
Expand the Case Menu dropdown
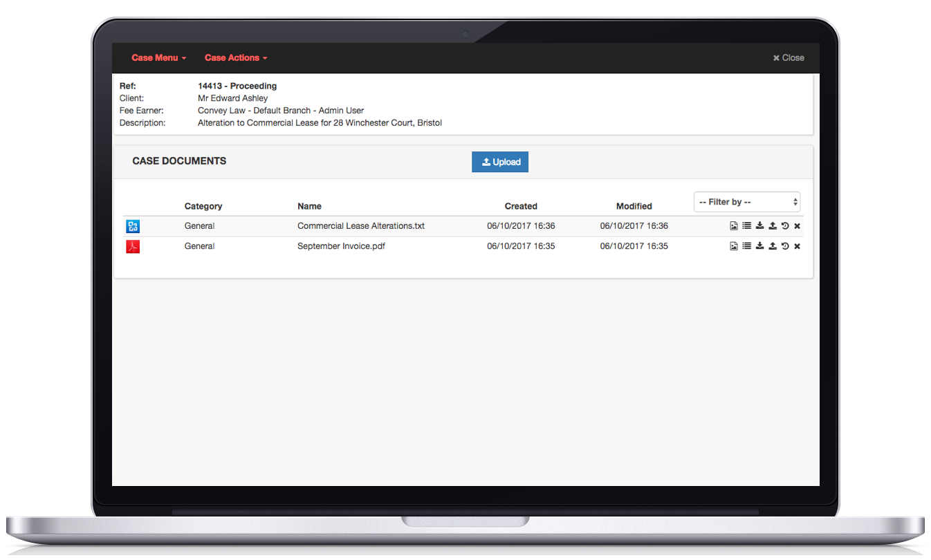coord(159,58)
